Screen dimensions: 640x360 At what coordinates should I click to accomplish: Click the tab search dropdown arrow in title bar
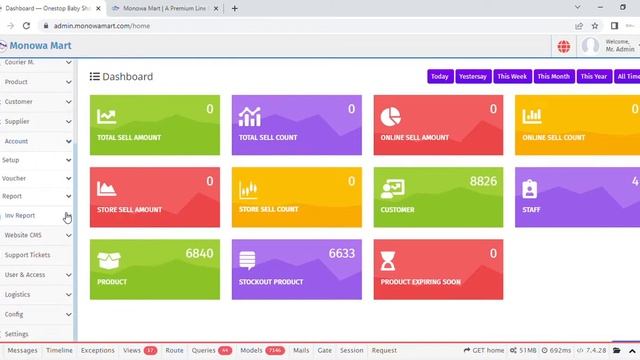[x=577, y=7]
